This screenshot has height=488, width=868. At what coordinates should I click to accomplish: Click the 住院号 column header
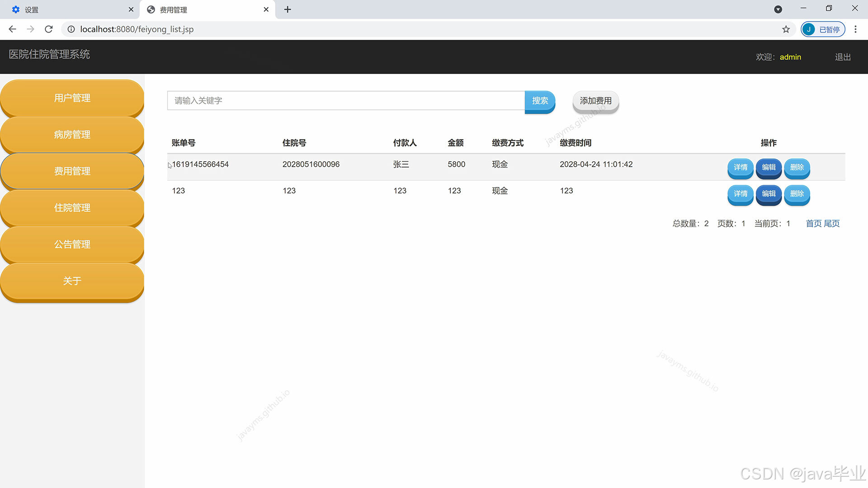point(294,143)
